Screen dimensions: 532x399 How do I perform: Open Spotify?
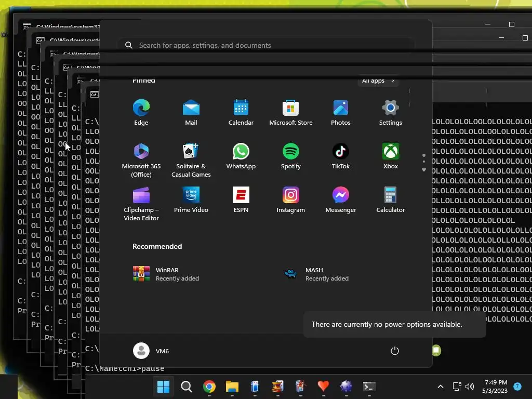click(291, 156)
